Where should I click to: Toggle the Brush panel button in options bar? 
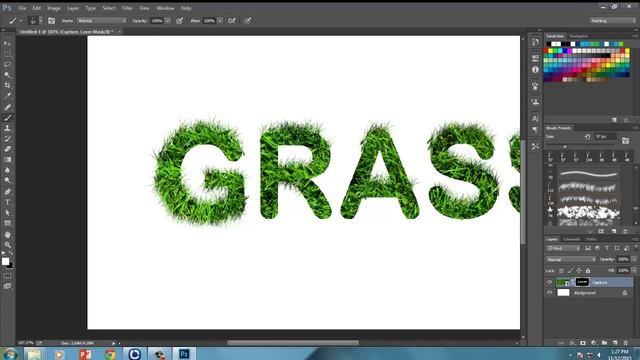click(x=51, y=20)
